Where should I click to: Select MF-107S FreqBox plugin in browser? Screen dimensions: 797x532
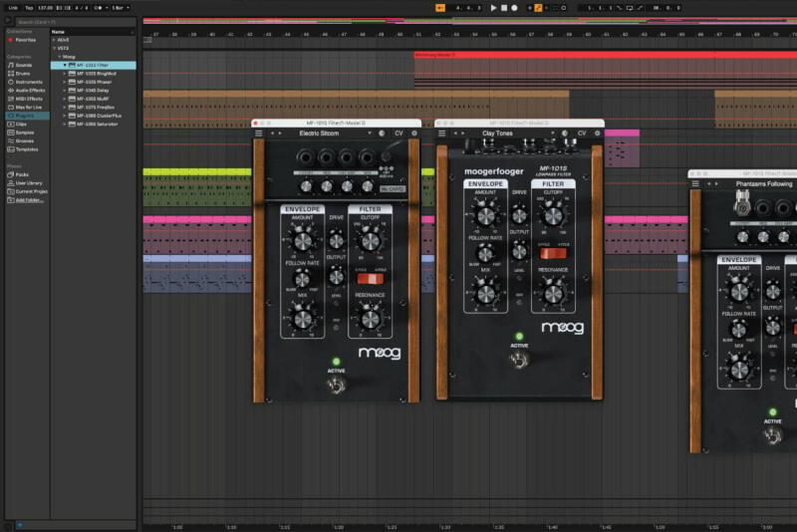click(x=94, y=108)
